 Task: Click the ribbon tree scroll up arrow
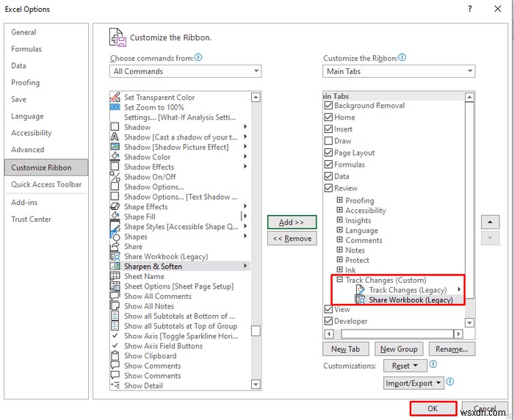click(x=469, y=98)
